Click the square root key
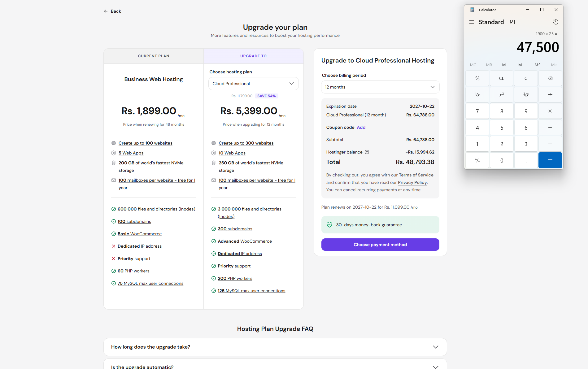Screen dimensions: 588x369 (526, 95)
